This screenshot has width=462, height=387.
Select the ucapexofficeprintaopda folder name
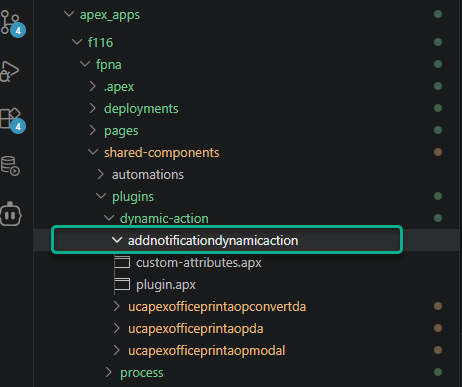[x=196, y=329]
